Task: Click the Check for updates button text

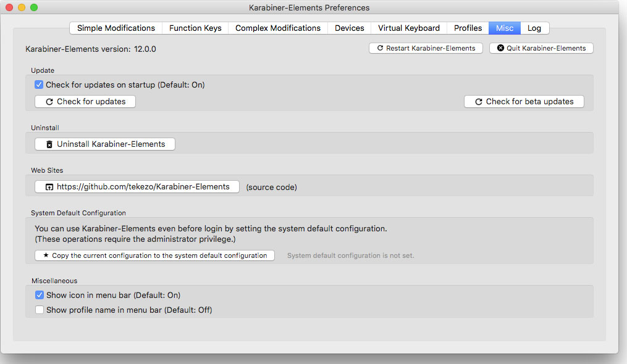Action: click(x=91, y=102)
